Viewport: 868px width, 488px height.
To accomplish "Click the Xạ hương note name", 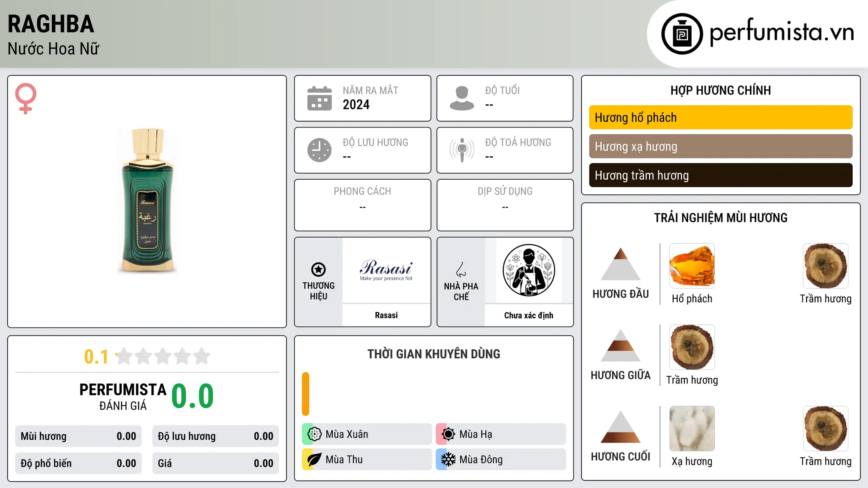I will click(x=692, y=461).
